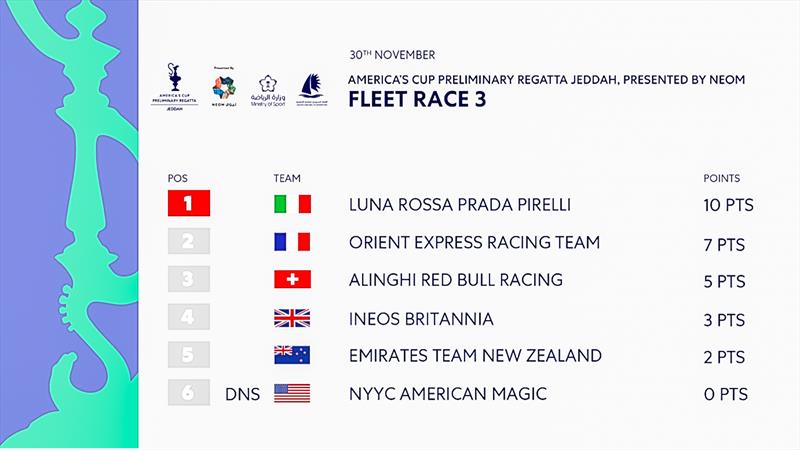800x450 pixels.
Task: Click the grey position 6 badge
Action: coord(189,392)
